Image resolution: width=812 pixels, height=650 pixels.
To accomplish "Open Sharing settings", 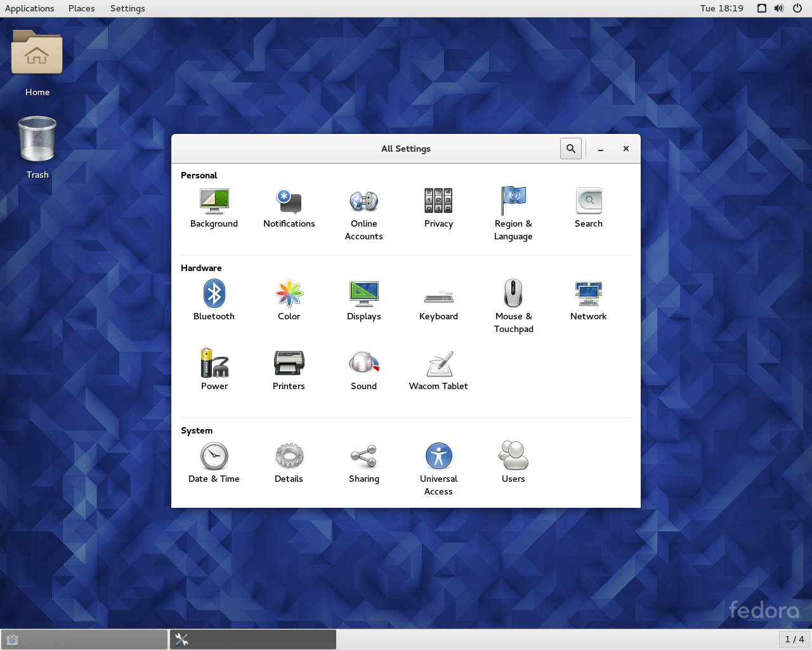I will click(x=364, y=463).
